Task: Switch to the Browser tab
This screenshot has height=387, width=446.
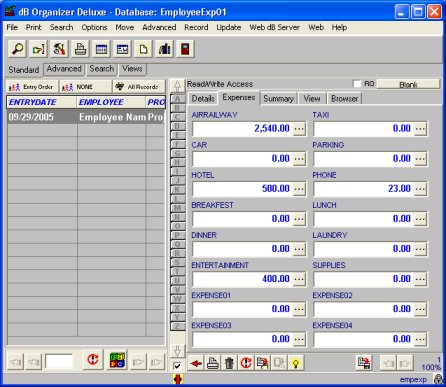Action: (345, 99)
